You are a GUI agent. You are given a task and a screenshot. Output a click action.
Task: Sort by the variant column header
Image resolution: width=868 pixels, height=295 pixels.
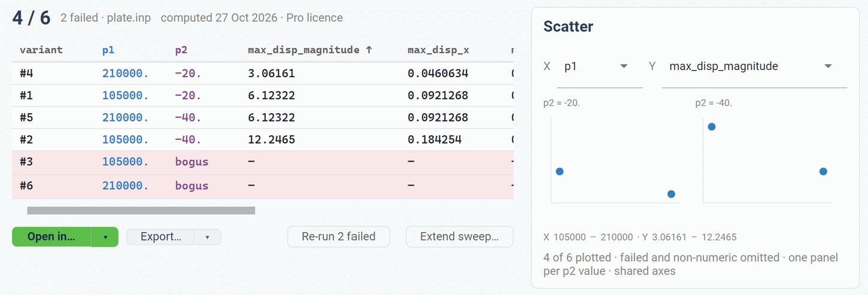click(x=41, y=50)
